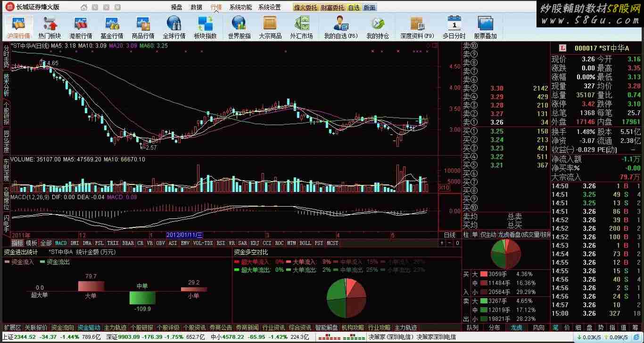Select BOLL indicator
This screenshot has width=644, height=343.
pyautogui.click(x=305, y=243)
